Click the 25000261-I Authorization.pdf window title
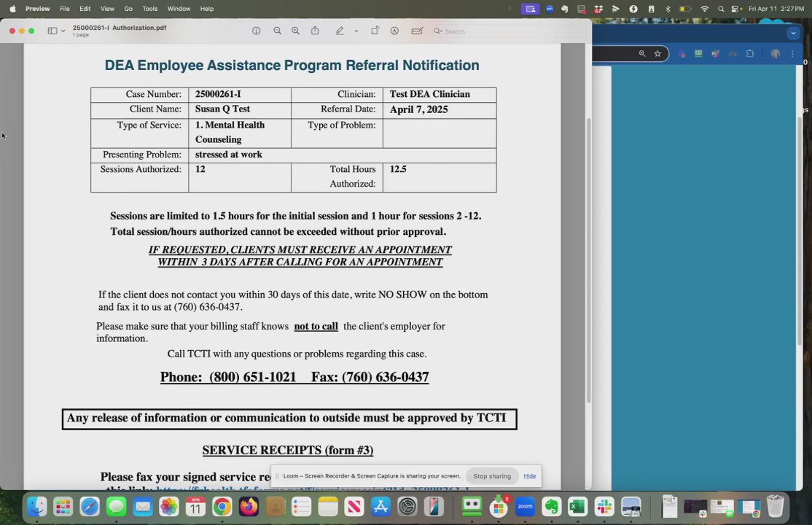Screen dimensions: 812x525 tap(120, 28)
